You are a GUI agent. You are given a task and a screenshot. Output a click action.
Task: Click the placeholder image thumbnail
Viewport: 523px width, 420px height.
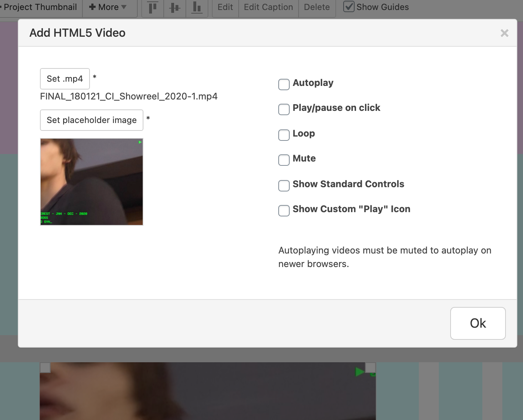coord(91,182)
